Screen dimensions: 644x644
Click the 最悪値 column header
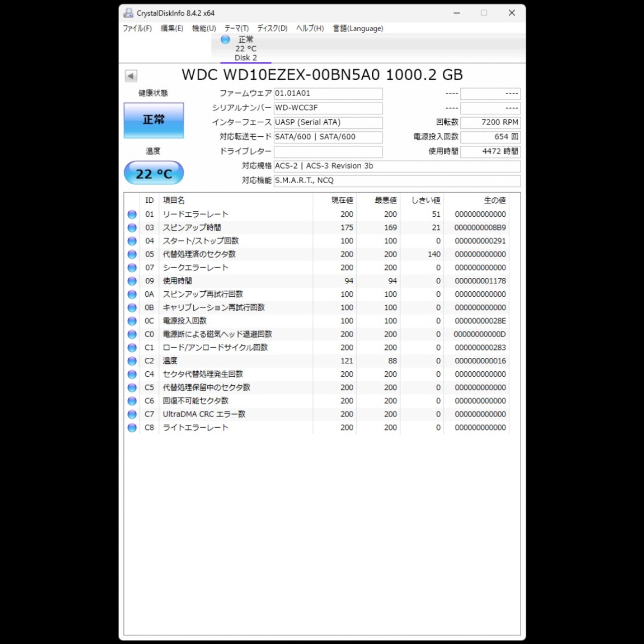click(x=378, y=200)
